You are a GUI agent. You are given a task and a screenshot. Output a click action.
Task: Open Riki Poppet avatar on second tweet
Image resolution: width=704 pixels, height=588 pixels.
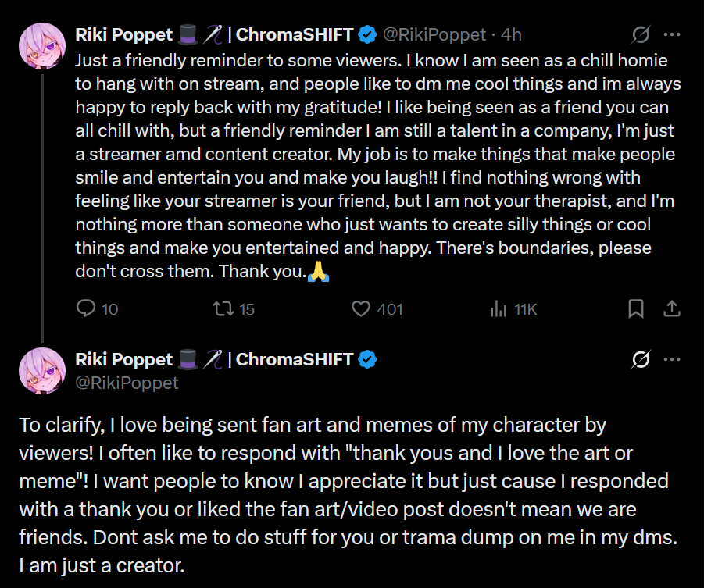click(41, 370)
